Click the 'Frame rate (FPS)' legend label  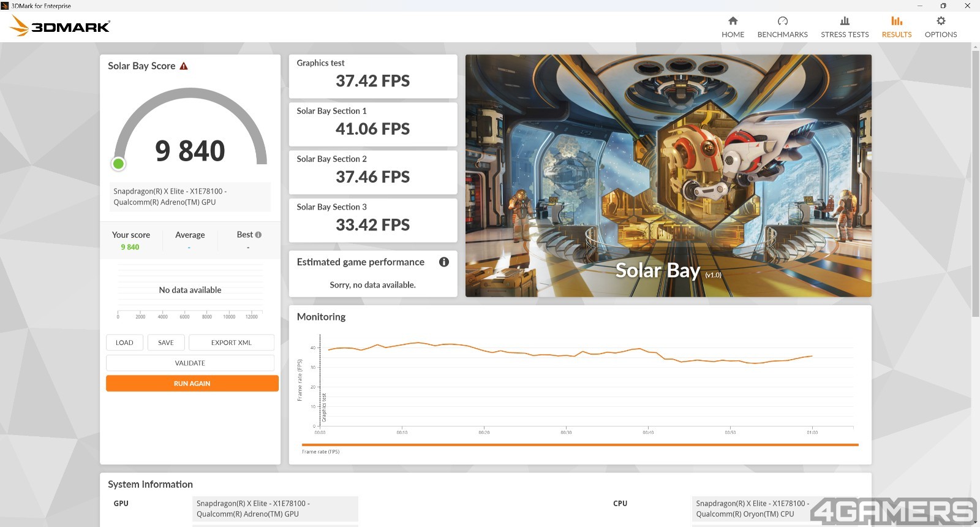(x=320, y=452)
